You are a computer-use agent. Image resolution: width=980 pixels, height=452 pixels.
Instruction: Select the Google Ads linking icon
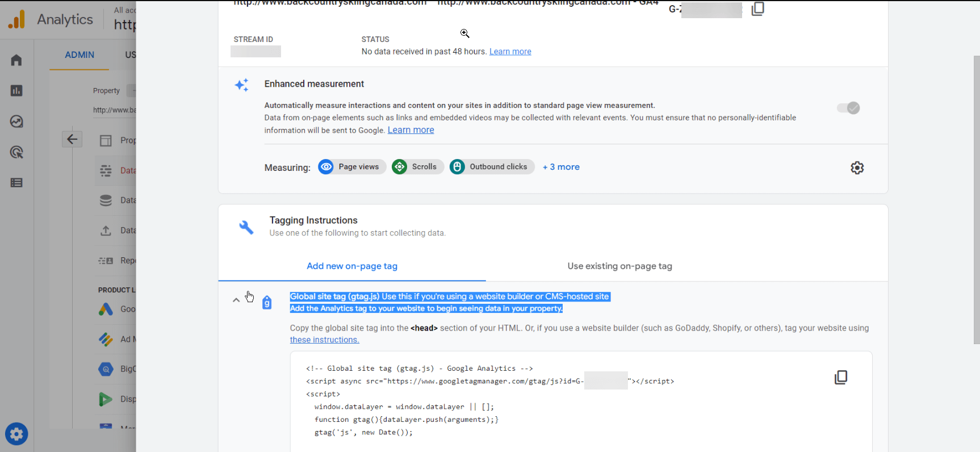click(x=106, y=309)
